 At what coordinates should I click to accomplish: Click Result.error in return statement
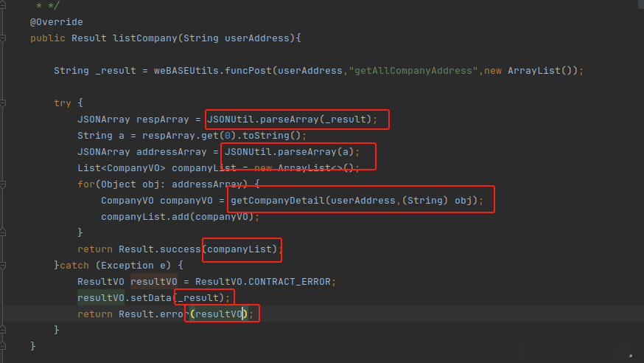(x=153, y=314)
